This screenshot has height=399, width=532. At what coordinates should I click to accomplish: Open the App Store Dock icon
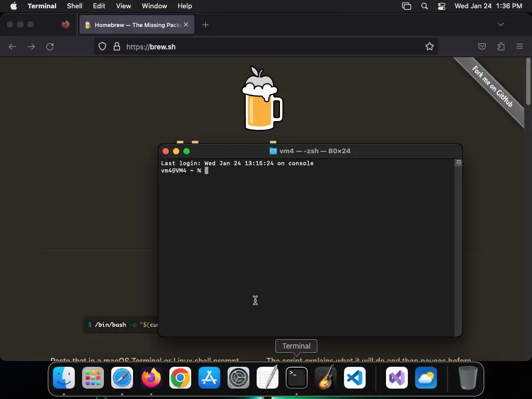tap(209, 377)
